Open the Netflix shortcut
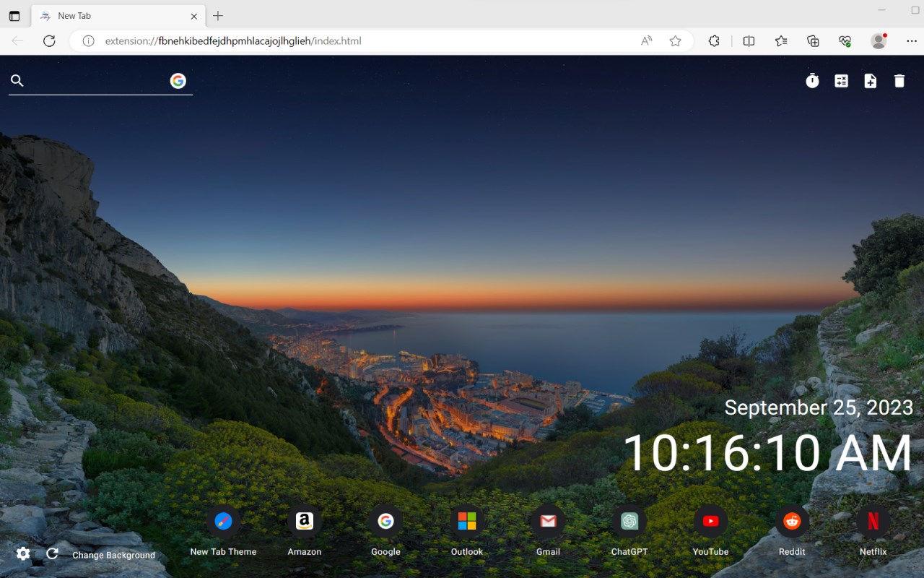This screenshot has height=578, width=924. (873, 531)
